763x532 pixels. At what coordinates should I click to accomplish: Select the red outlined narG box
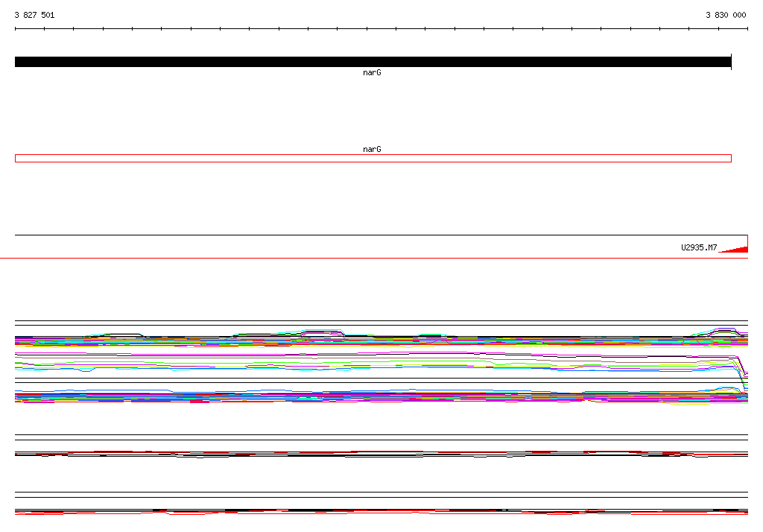(373, 158)
